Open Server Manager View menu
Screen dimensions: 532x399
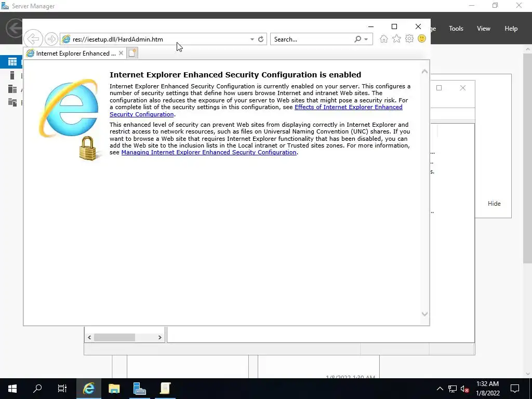pos(484,29)
